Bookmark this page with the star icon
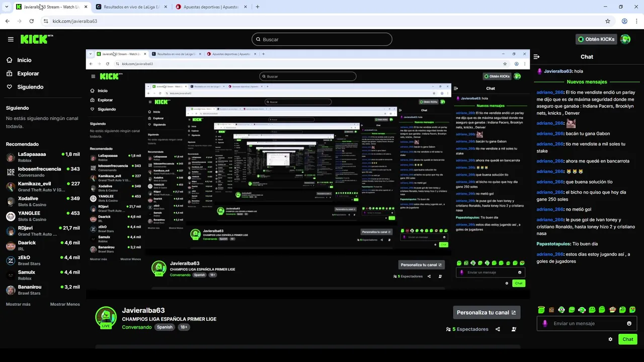644x362 pixels. pos(608,21)
